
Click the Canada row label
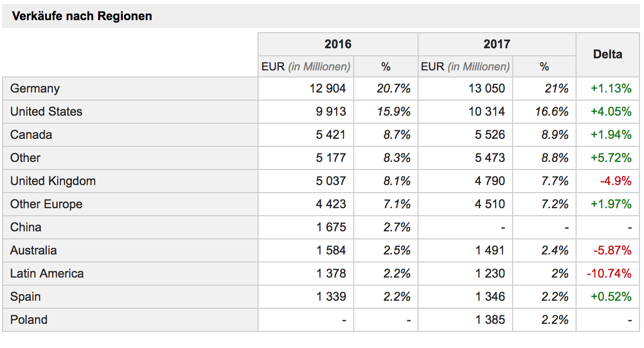tap(31, 135)
